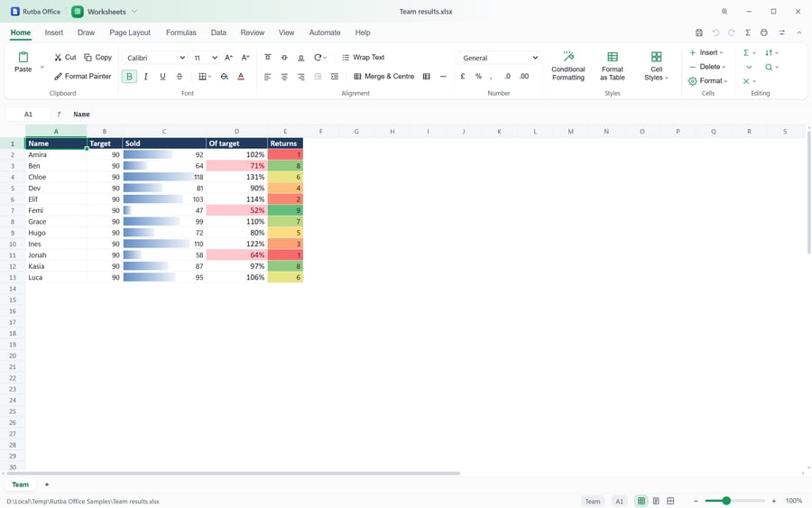Add a new sheet with the plus button

click(47, 485)
